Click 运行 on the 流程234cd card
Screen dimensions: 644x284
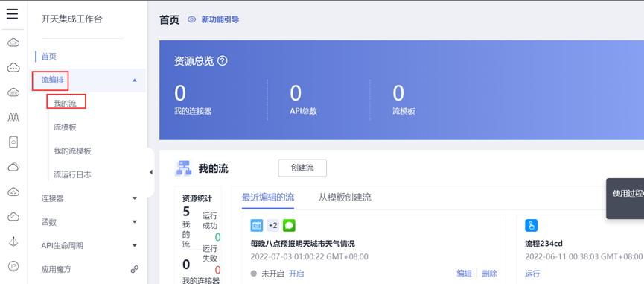tap(533, 274)
